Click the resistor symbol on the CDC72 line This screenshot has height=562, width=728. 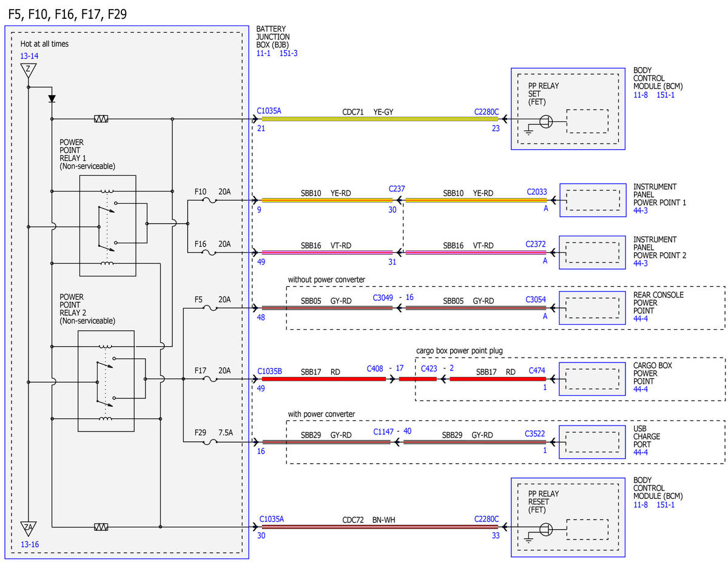pos(101,527)
